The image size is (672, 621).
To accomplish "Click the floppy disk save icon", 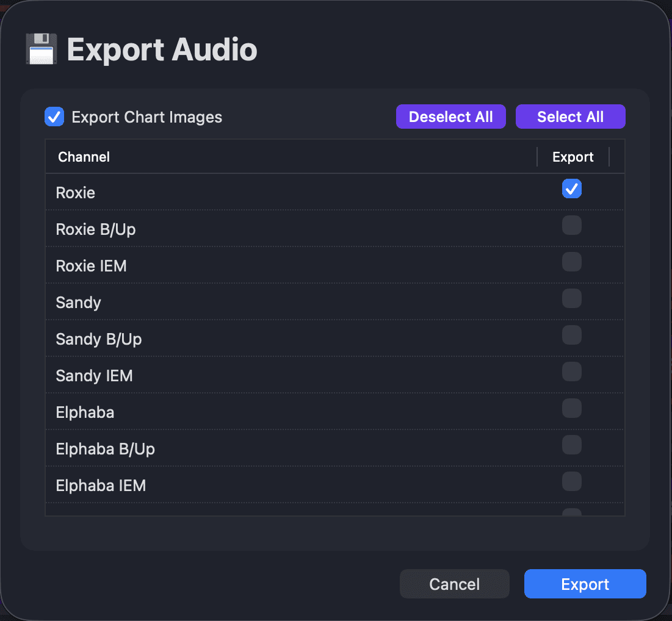I will 42,49.
